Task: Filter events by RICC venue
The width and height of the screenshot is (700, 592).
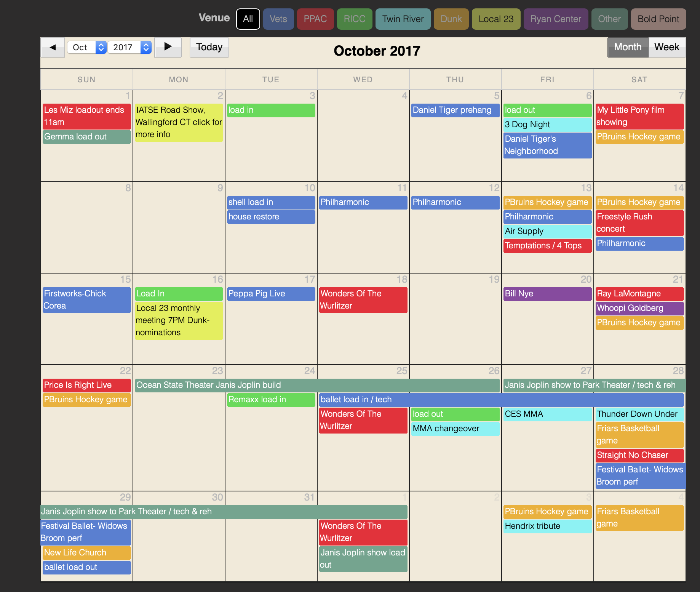Action: point(355,19)
